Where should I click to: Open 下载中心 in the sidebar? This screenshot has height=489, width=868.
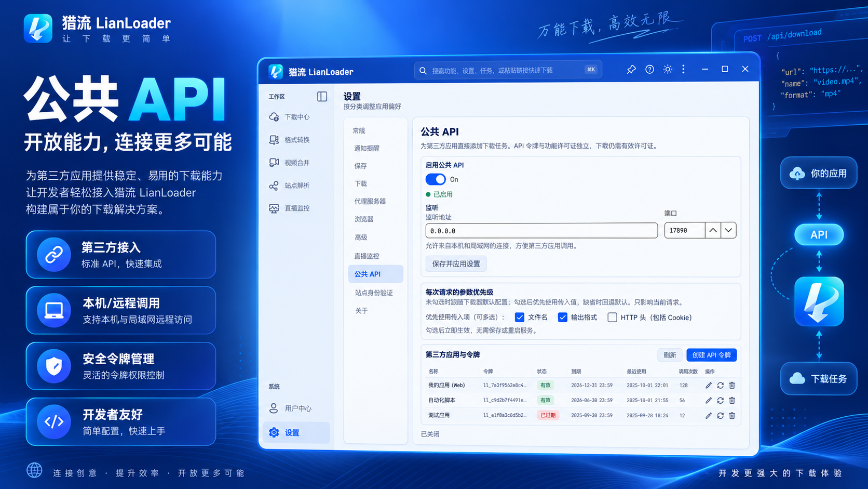(296, 117)
